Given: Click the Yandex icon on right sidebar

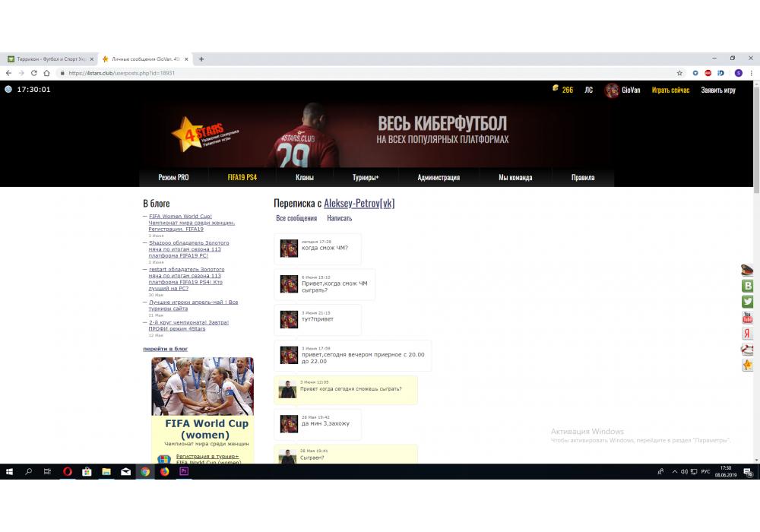Looking at the screenshot, I should tap(747, 334).
